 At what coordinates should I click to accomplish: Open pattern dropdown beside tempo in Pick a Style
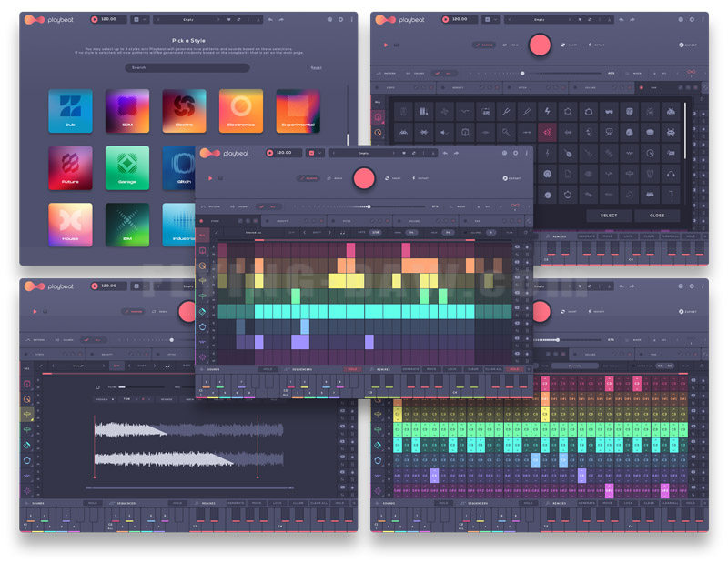pos(140,19)
